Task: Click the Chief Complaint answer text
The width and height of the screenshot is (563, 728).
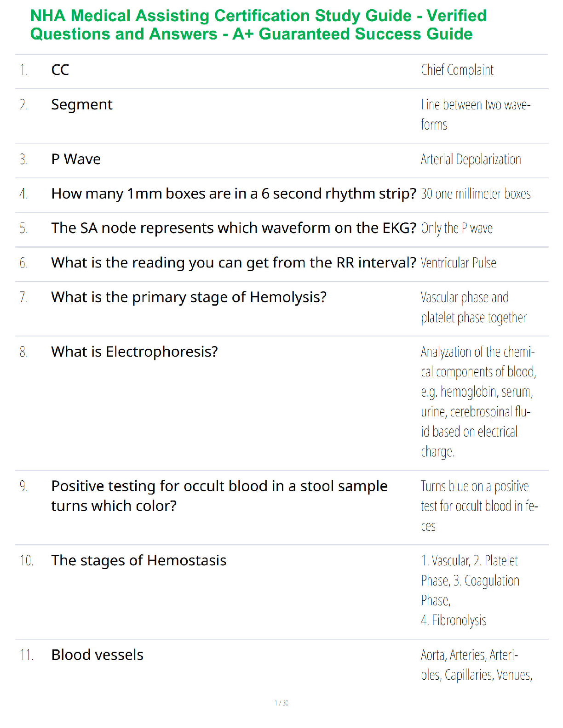Action: (457, 70)
